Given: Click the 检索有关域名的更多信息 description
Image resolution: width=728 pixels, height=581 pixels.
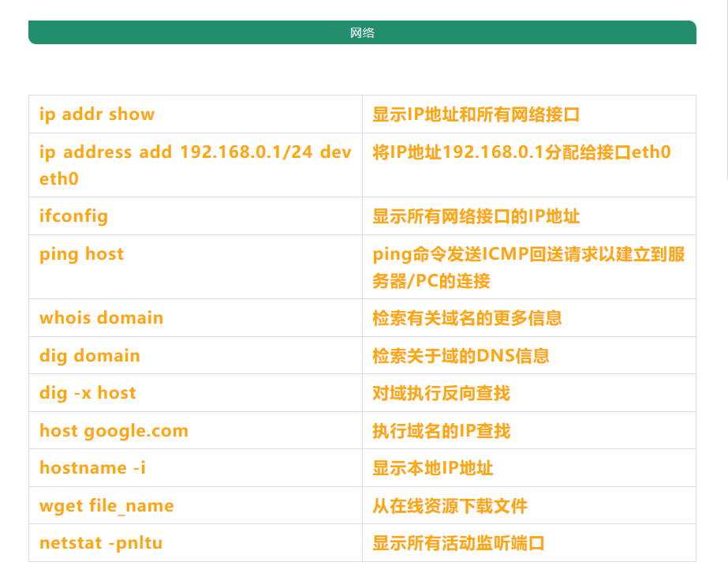Looking at the screenshot, I should 467,318.
